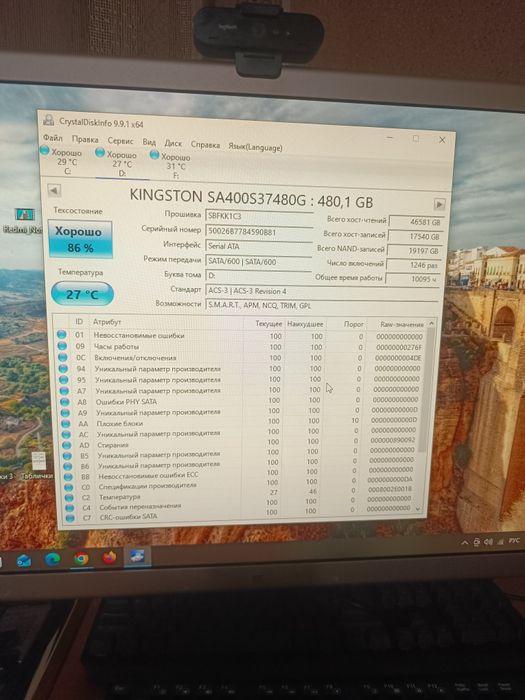Click total host writes value 17540 GB

415,237
